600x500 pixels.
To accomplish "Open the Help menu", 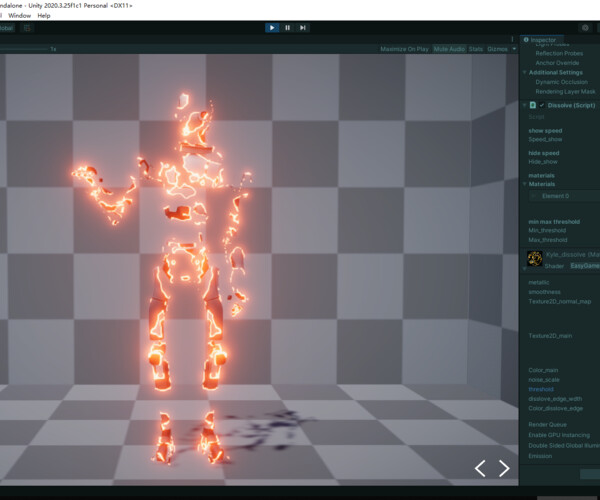I will (x=44, y=16).
